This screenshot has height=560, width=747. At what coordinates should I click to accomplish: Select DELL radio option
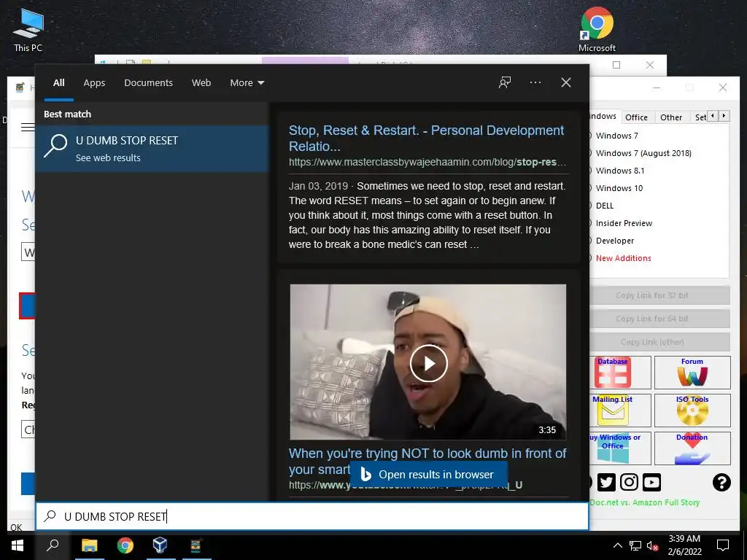[602, 206]
